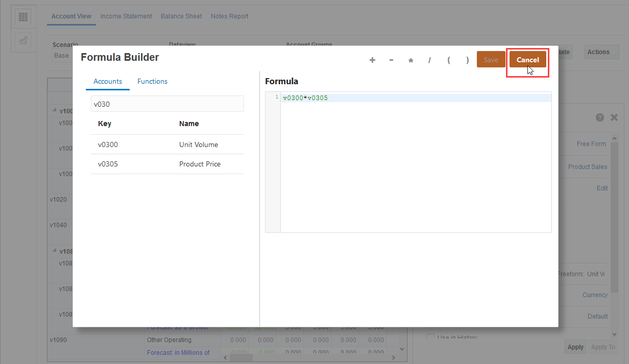The width and height of the screenshot is (629, 364).
Task: Insert an opening parenthesis into the formula
Action: pos(448,60)
